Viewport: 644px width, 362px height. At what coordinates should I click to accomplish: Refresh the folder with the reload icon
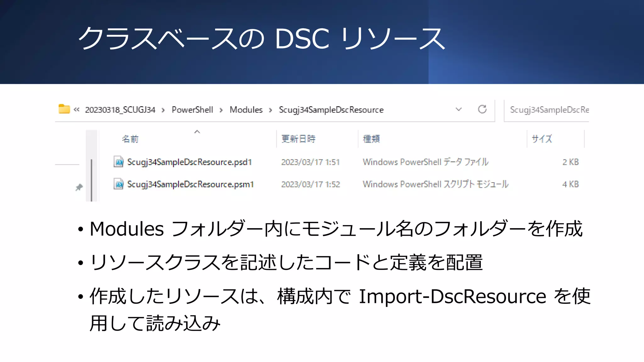[482, 109]
